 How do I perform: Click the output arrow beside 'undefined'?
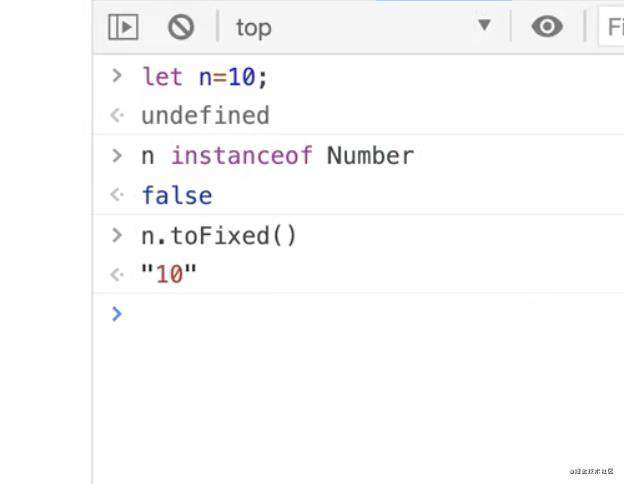(x=117, y=115)
